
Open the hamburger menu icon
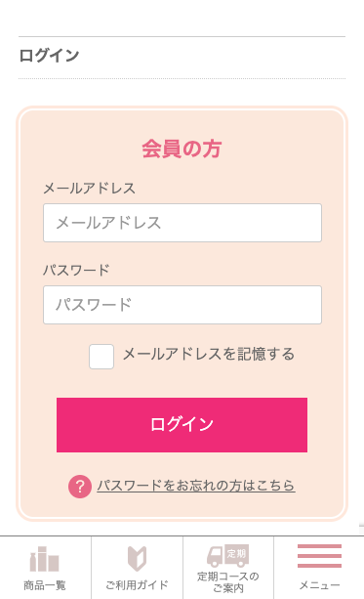point(319,556)
